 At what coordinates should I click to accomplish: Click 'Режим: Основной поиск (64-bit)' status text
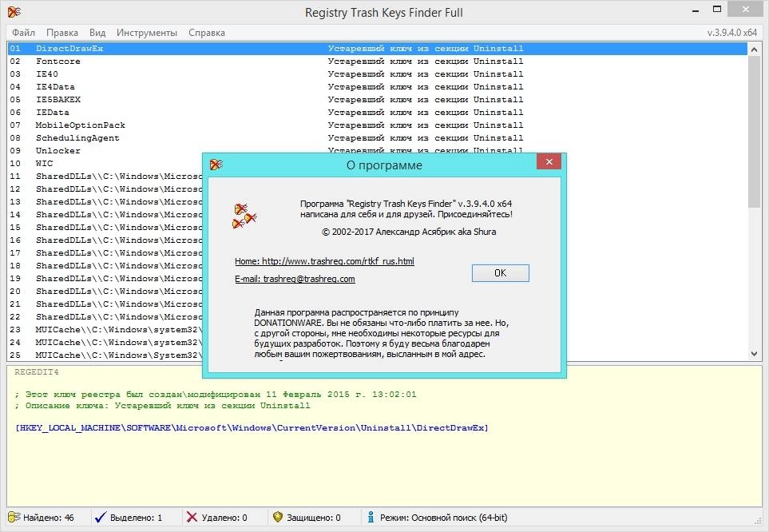[x=443, y=518]
